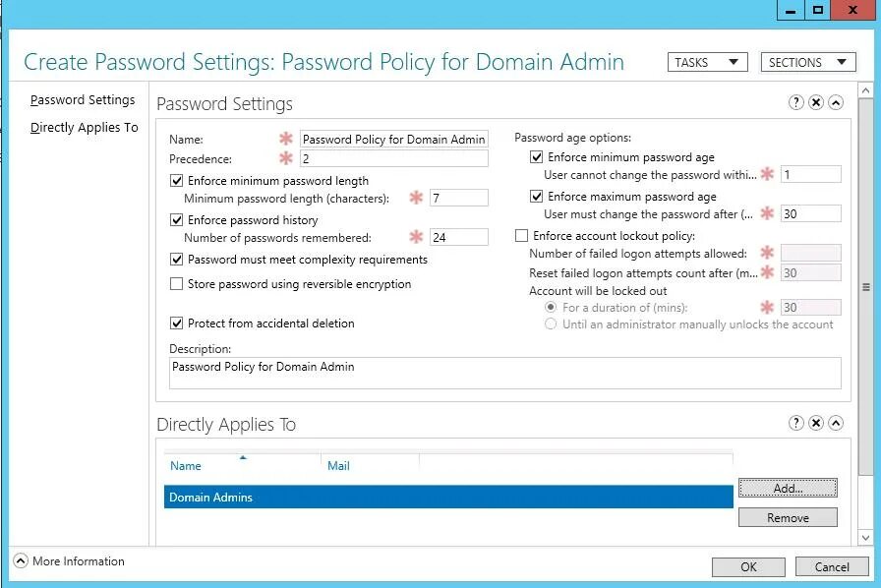Expand More Information chevron icon

(x=21, y=561)
